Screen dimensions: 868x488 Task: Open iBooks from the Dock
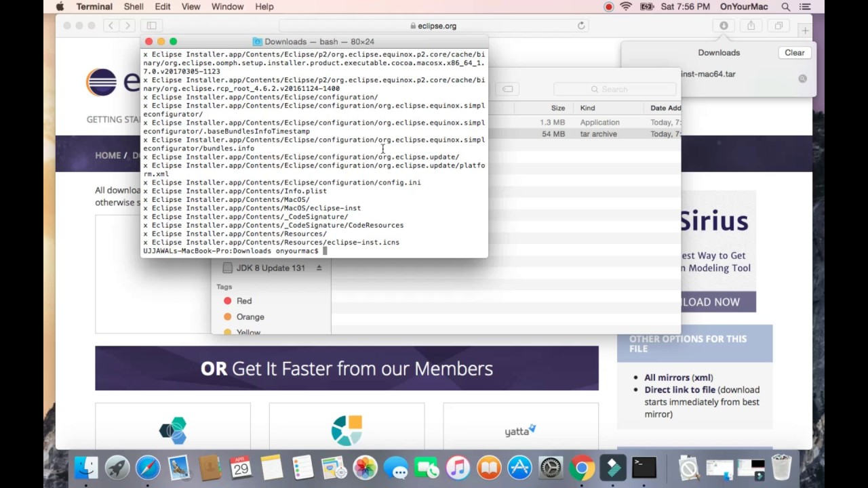pos(489,468)
